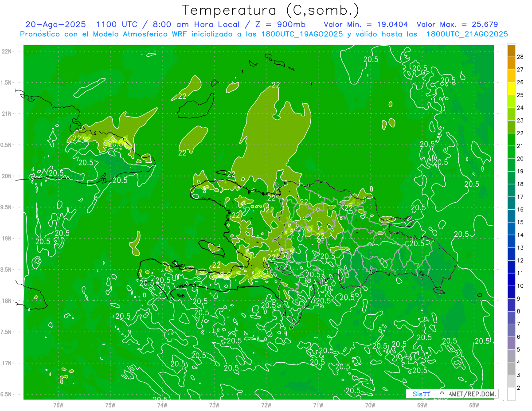Click the "76W" longitude axis label
Image resolution: width=532 pixels, height=411 pixels.
58,405
